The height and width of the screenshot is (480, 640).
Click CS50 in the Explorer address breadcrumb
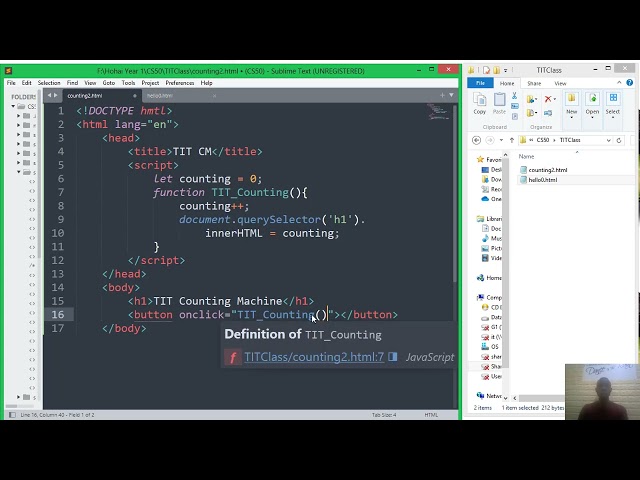coord(542,140)
